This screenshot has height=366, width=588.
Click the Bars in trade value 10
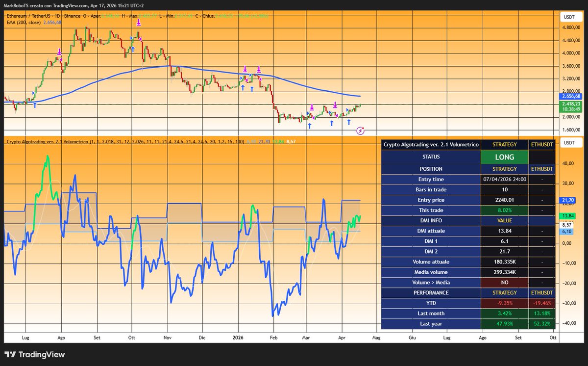(505, 189)
